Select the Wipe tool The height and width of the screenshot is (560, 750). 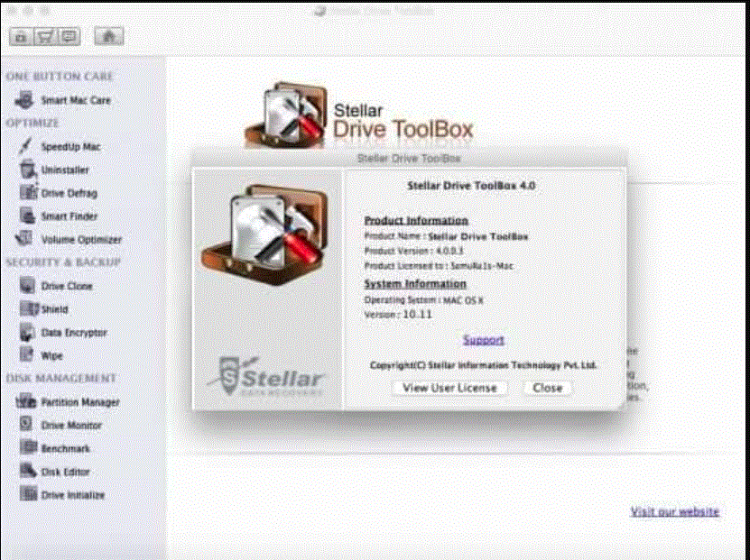(x=42, y=355)
